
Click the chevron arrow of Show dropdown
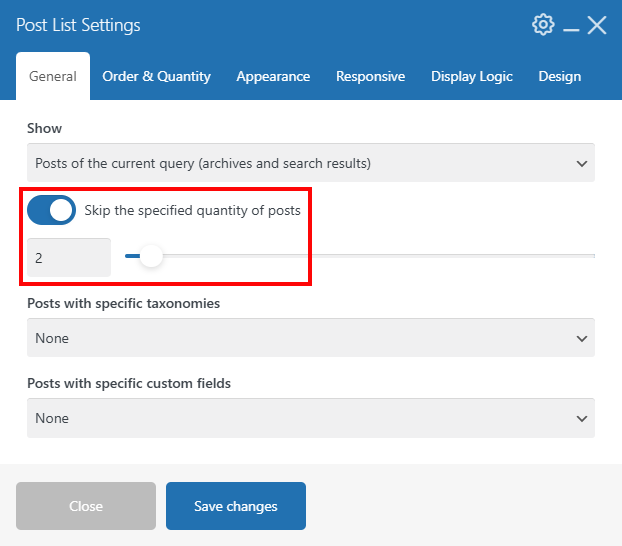582,163
